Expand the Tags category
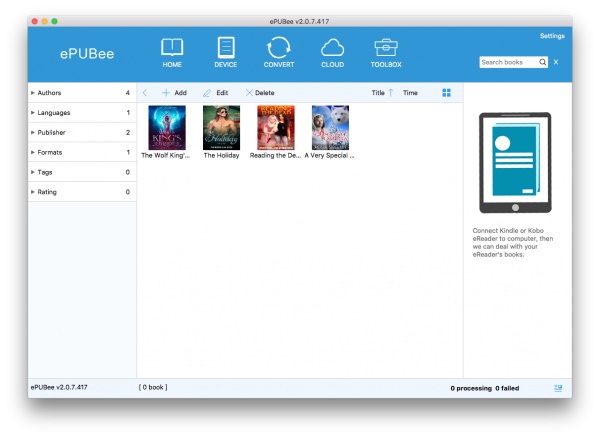 [x=82, y=172]
